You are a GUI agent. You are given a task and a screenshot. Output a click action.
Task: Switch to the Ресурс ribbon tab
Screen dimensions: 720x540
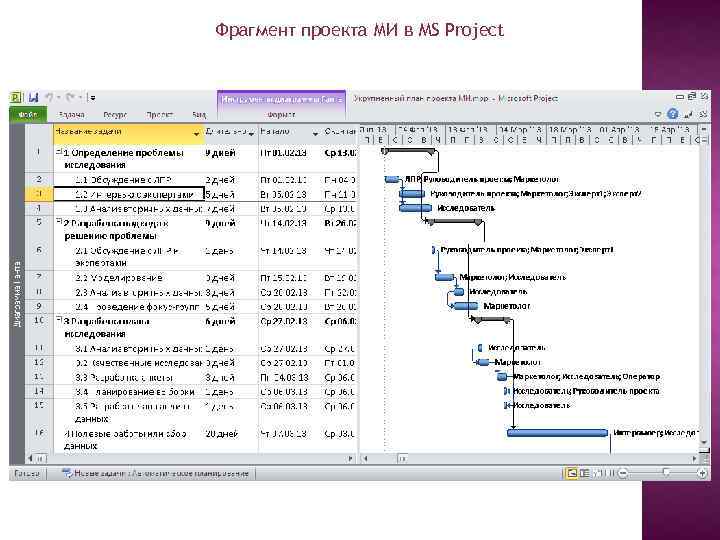click(x=115, y=115)
